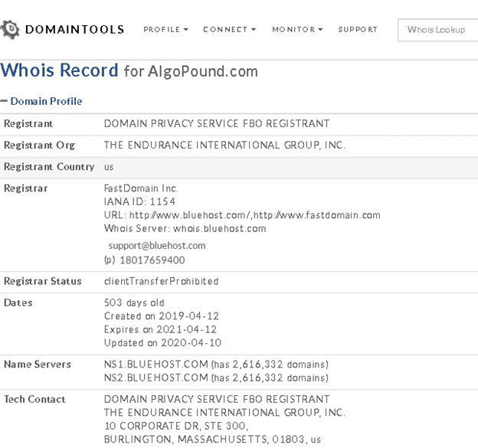Select the Name Servers label

pos(38,365)
